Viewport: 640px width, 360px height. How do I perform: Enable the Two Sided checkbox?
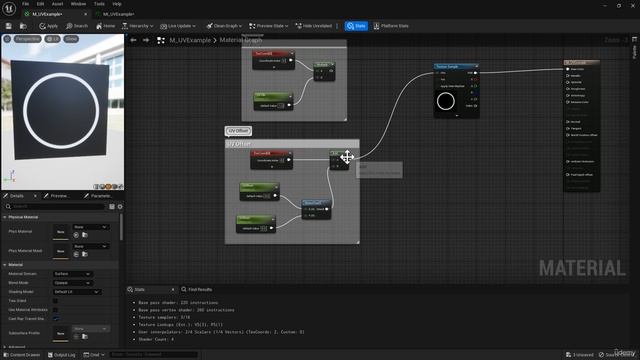coord(56,301)
